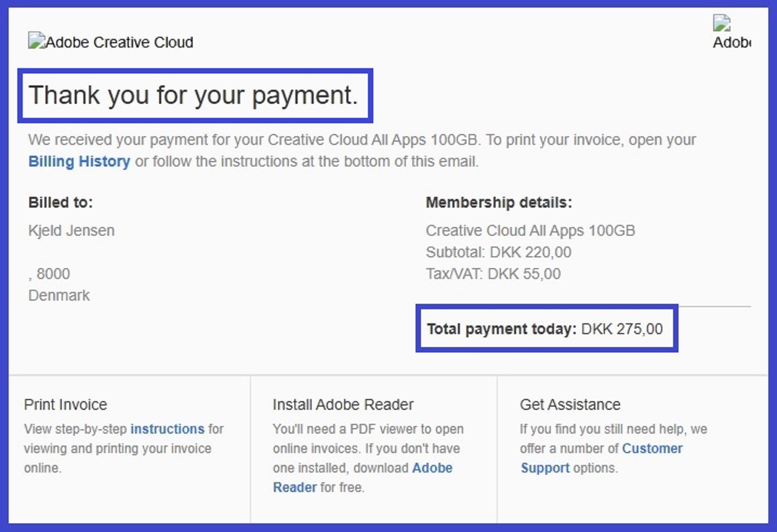Click the 'Membership details:' label

click(499, 202)
